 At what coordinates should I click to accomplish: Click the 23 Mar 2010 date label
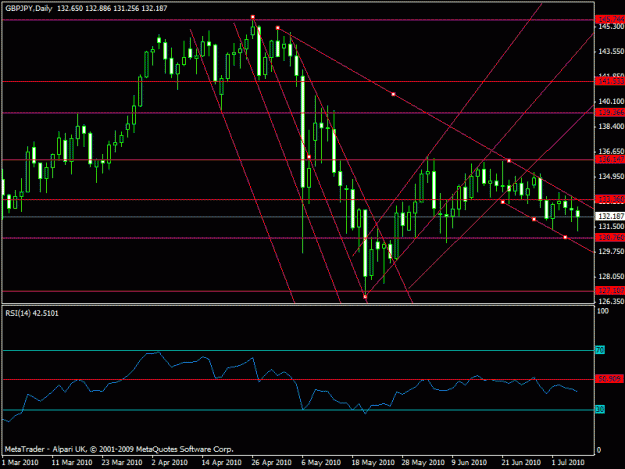coord(122,463)
